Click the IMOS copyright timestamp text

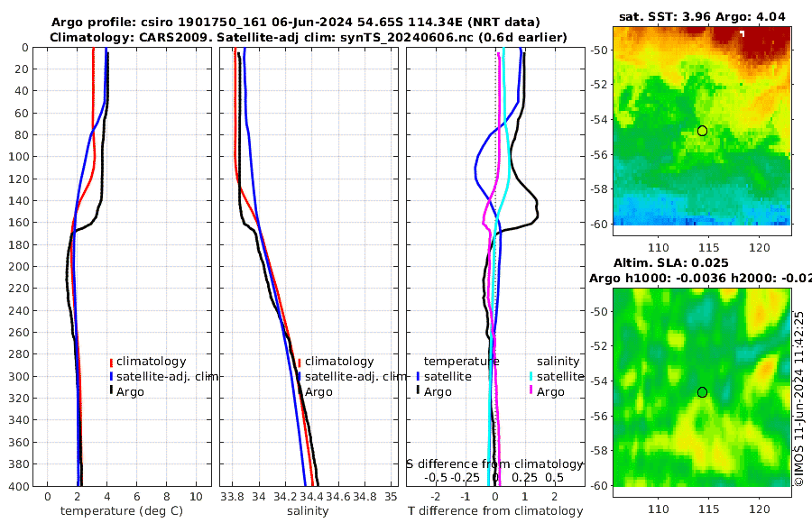[799, 399]
